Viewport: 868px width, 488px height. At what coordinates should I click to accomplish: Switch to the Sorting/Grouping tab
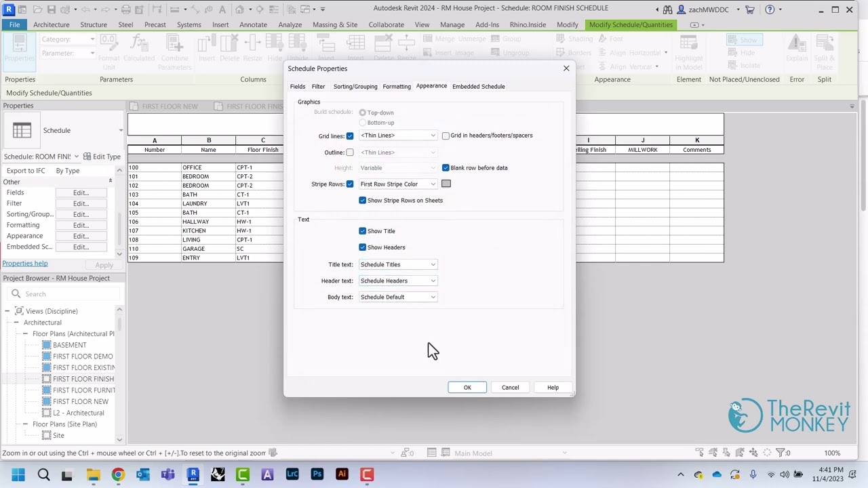point(355,87)
